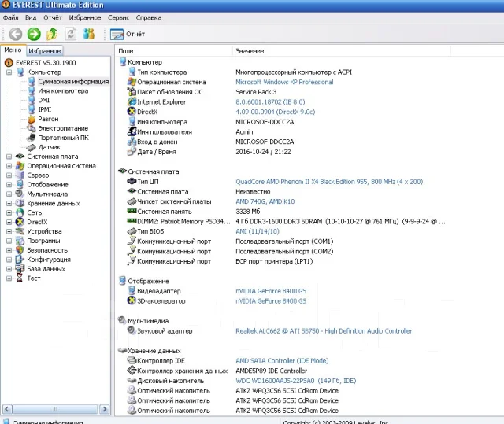Collapse the Компьютер tree node
The height and width of the screenshot is (424, 504).
pyautogui.click(x=9, y=72)
